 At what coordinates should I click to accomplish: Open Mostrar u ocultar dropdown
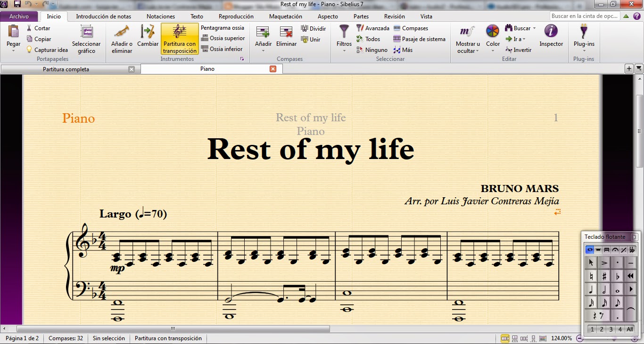477,51
